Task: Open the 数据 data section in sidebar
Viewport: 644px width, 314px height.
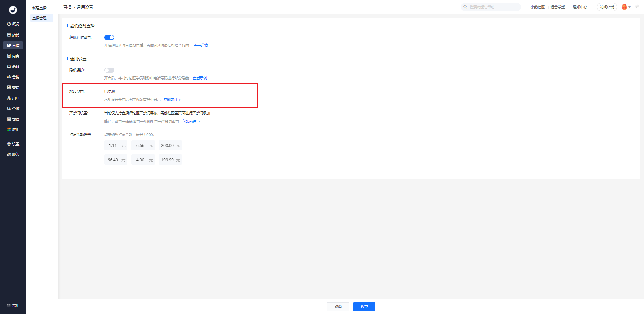Action: [x=13, y=119]
